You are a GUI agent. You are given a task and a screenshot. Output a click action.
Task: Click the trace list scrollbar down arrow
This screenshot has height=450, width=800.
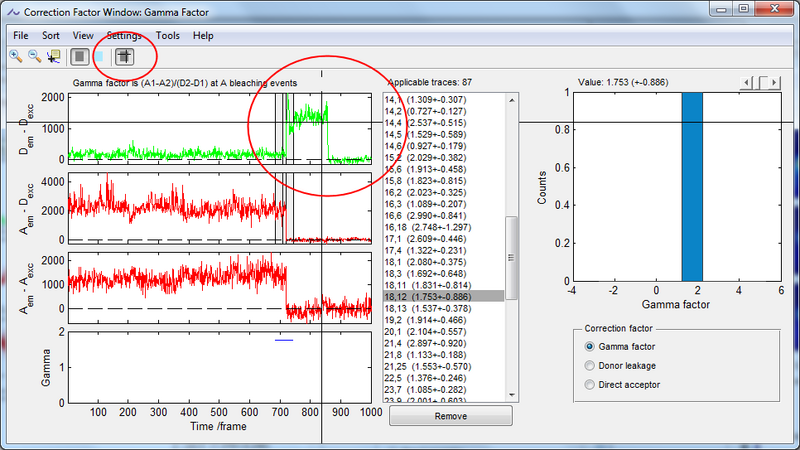point(511,396)
